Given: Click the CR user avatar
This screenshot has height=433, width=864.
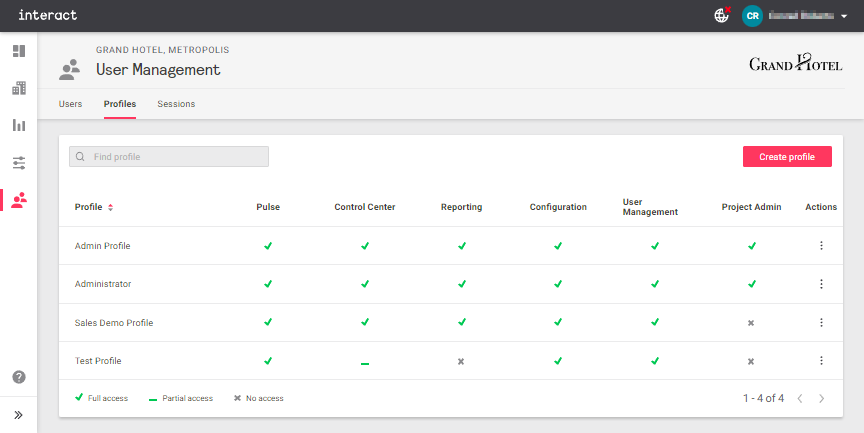Looking at the screenshot, I should (x=752, y=15).
